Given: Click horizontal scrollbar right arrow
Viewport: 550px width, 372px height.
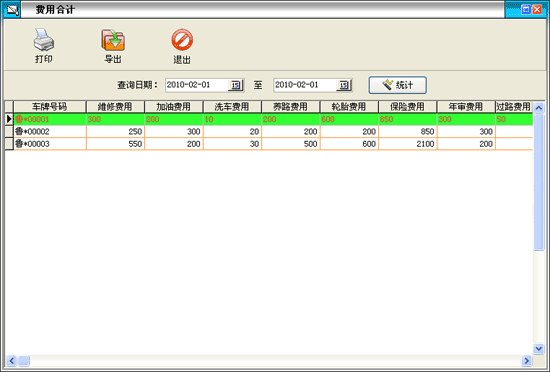Looking at the screenshot, I should tap(526, 360).
